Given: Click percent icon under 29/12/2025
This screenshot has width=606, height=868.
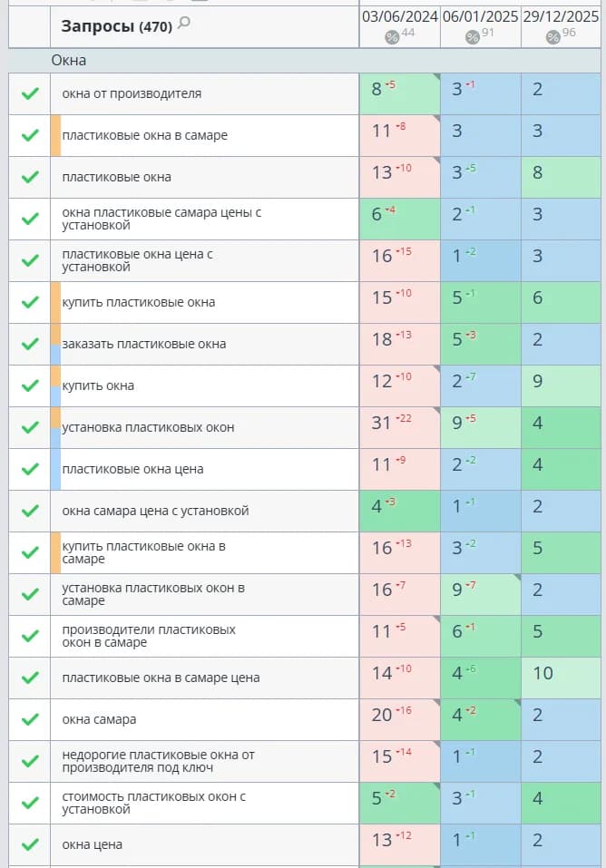Looking at the screenshot, I should click(x=552, y=37).
